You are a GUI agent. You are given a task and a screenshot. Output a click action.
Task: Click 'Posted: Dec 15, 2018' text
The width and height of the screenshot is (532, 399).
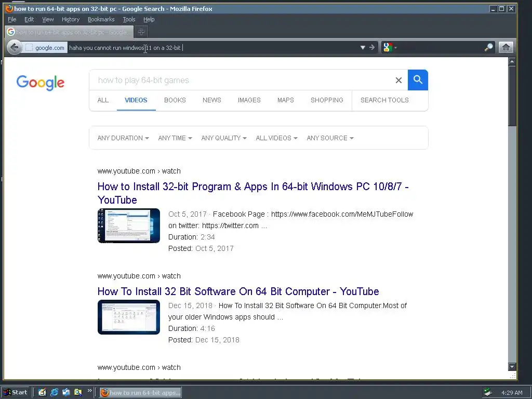coord(204,340)
